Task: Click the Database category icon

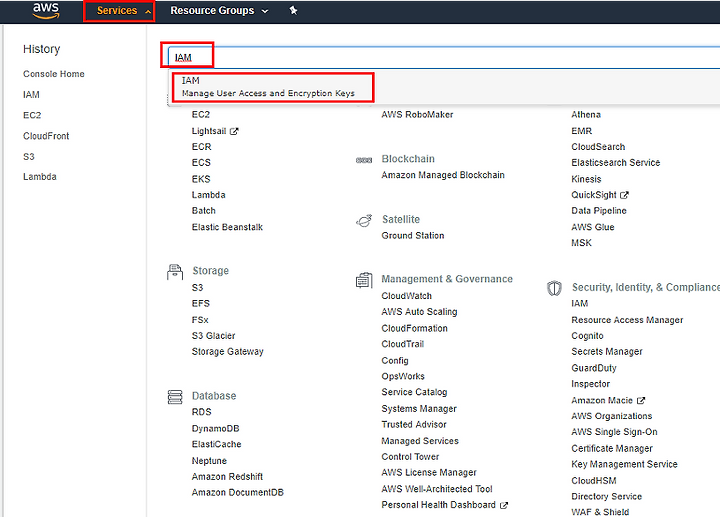Action: pyautogui.click(x=175, y=397)
